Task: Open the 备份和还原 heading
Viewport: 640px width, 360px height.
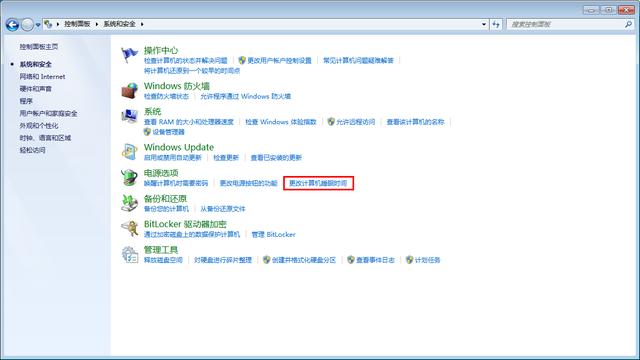Action: click(x=165, y=198)
